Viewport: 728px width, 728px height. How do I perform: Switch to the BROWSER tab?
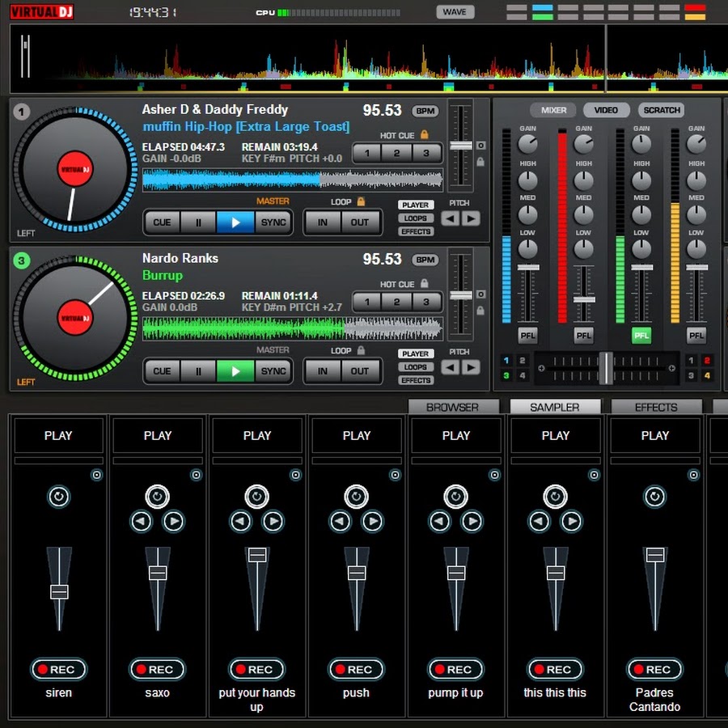pyautogui.click(x=453, y=407)
